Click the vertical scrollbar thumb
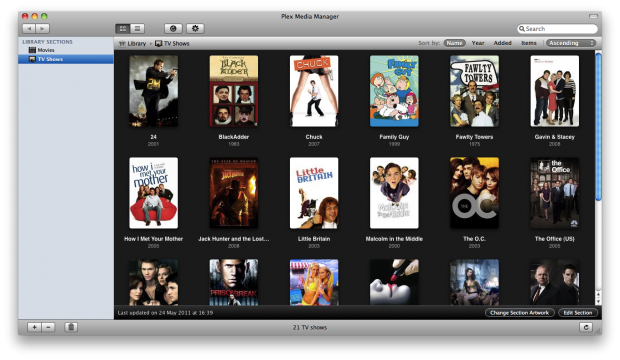The width and height of the screenshot is (620, 360). point(598,127)
